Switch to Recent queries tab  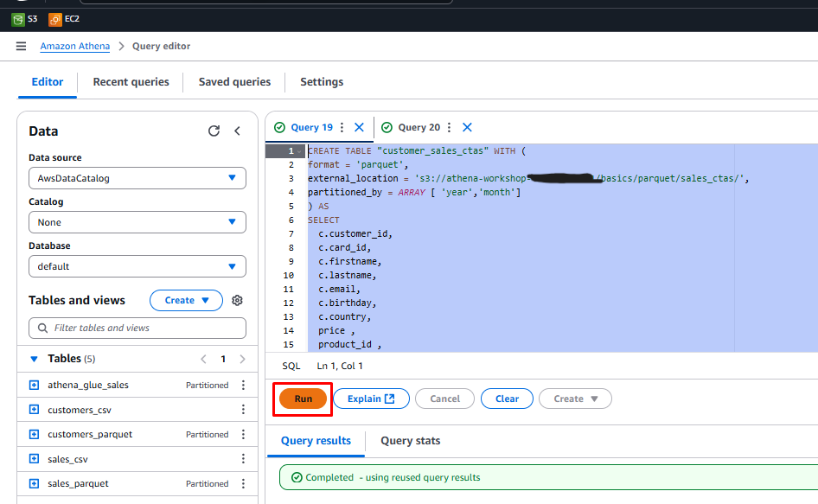pos(131,82)
